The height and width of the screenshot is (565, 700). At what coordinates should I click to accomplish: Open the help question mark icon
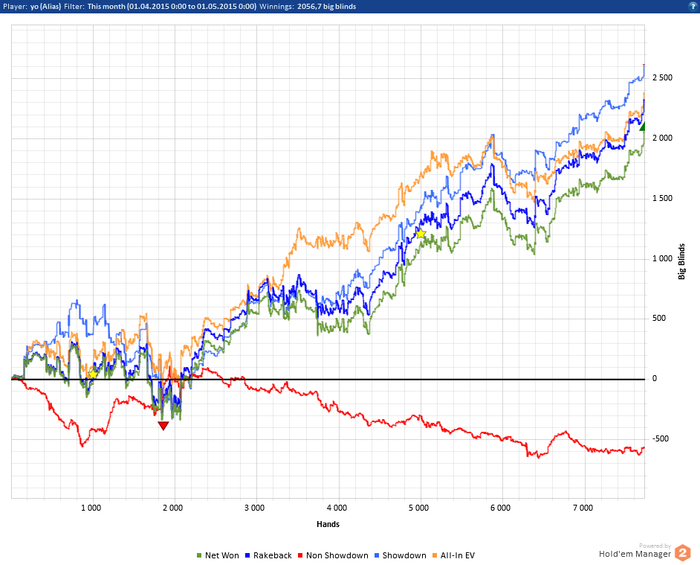click(x=693, y=6)
